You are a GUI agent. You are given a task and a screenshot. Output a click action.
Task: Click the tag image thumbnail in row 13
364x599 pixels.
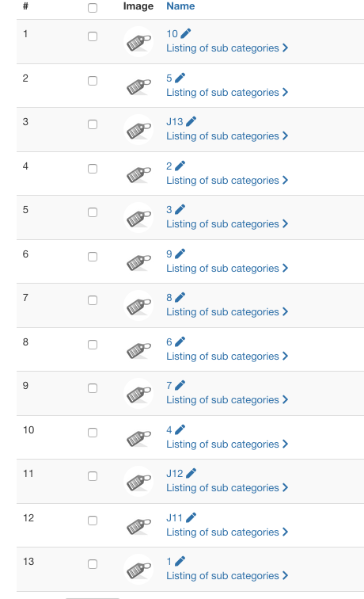click(138, 569)
